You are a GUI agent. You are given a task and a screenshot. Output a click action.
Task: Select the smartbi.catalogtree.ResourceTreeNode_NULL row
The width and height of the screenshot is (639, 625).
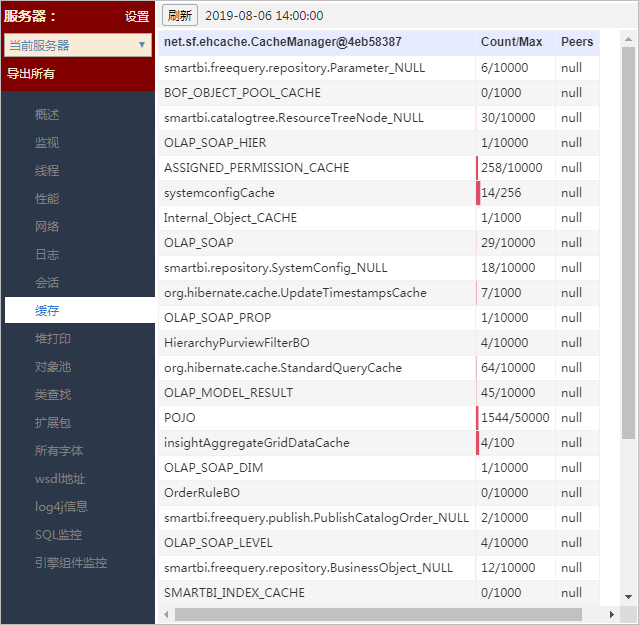pyautogui.click(x=379, y=118)
